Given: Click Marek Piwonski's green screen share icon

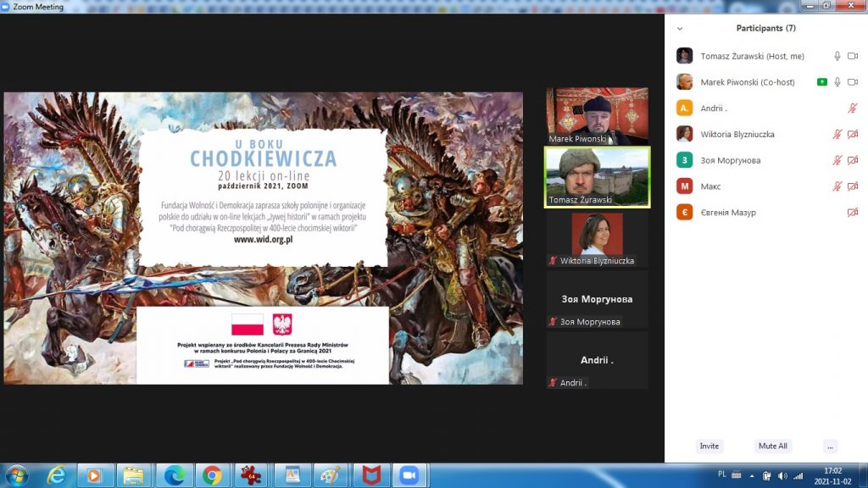Looking at the screenshot, I should point(821,82).
